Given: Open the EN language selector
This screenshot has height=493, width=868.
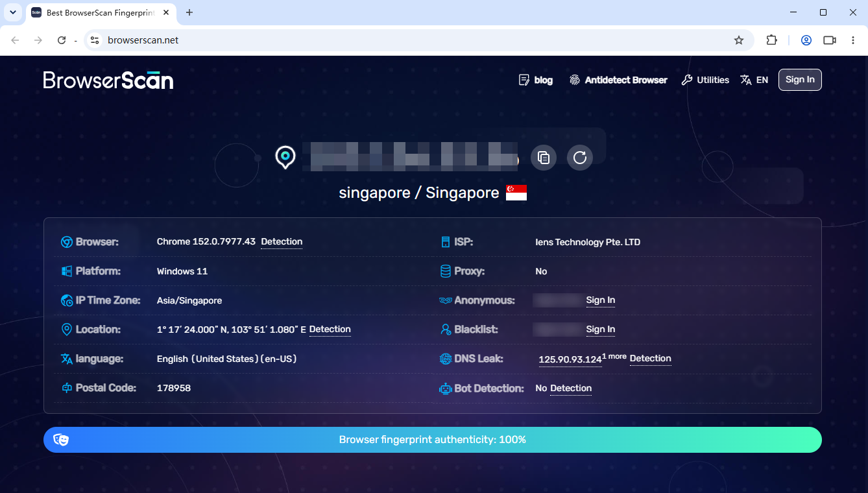Looking at the screenshot, I should (754, 80).
